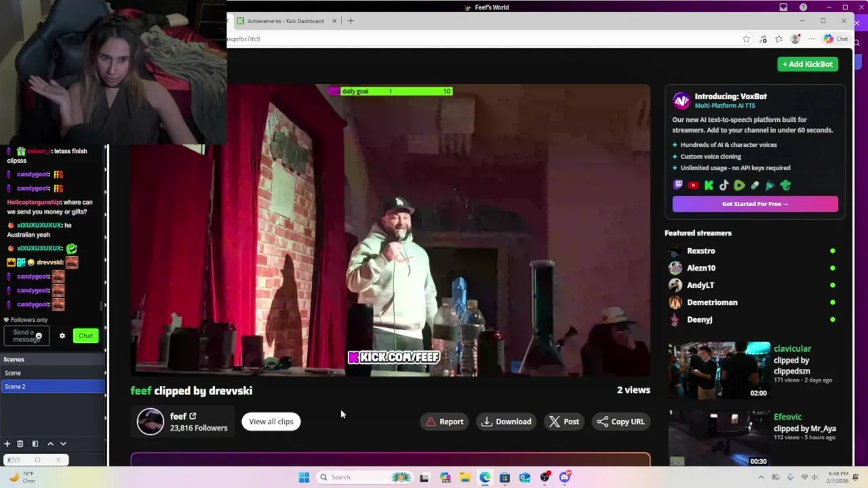Open the help icon in Feef's World title bar
Screen dimensions: 868x488
804,7
